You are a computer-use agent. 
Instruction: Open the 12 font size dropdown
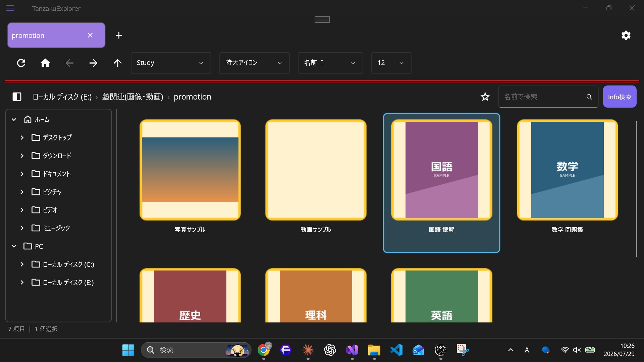[391, 63]
